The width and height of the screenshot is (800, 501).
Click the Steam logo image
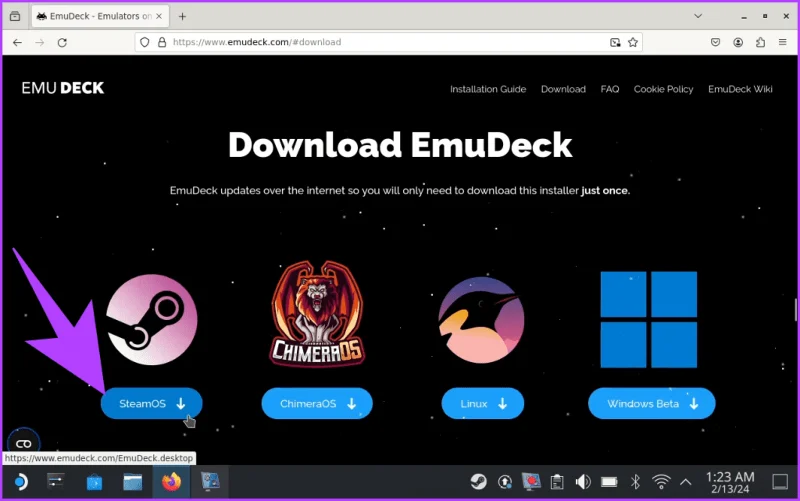152,319
